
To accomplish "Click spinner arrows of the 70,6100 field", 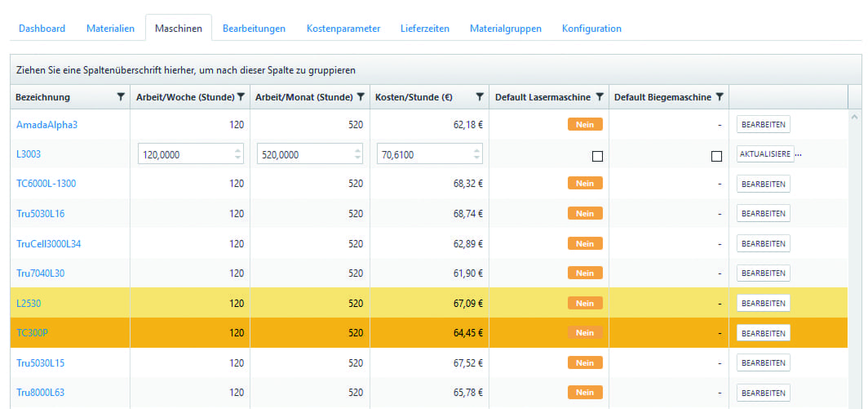I will pos(476,153).
